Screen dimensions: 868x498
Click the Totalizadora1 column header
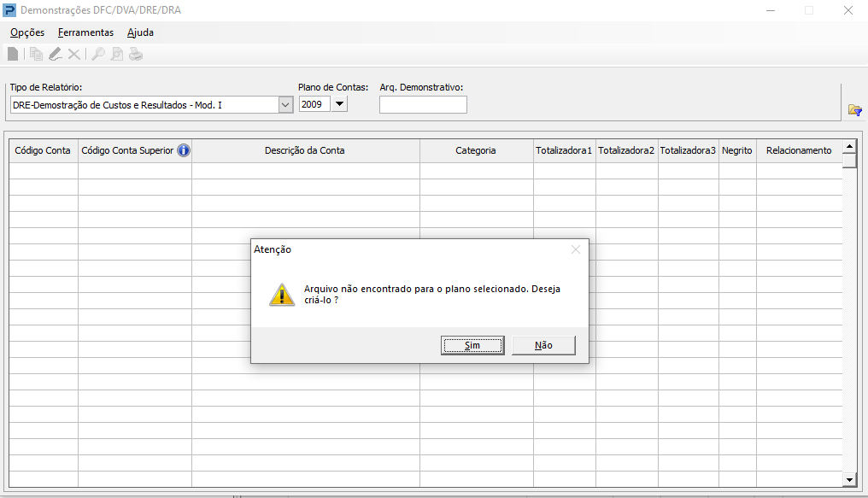pos(564,150)
